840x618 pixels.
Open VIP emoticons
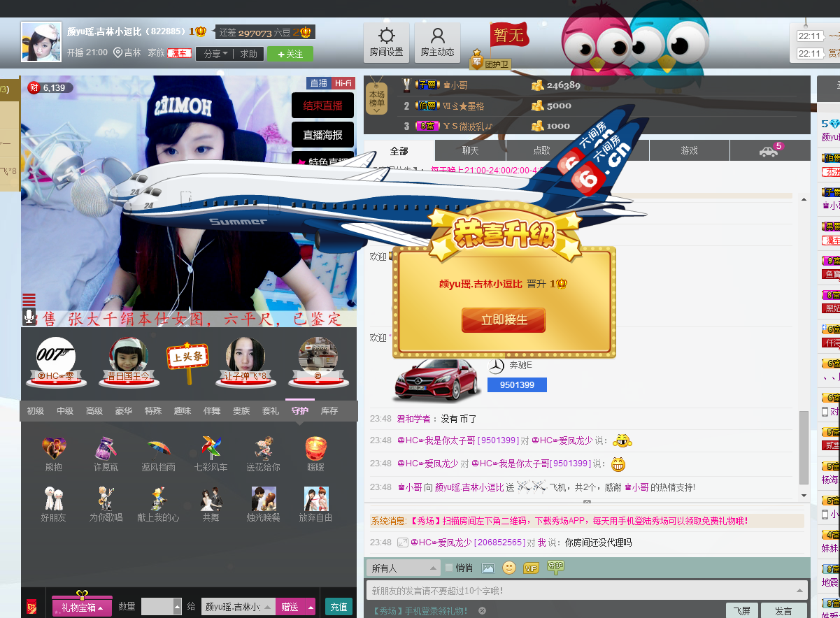(x=531, y=568)
